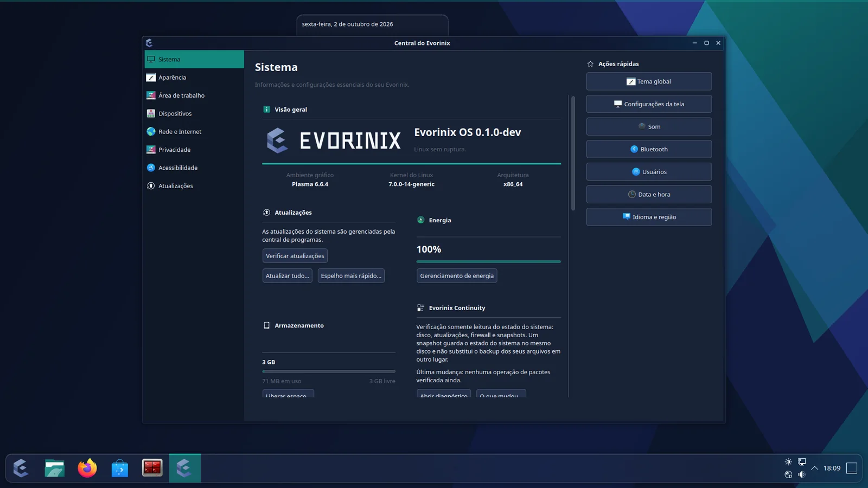The height and width of the screenshot is (488, 868).
Task: Launch Firefox from the taskbar
Action: [87, 468]
